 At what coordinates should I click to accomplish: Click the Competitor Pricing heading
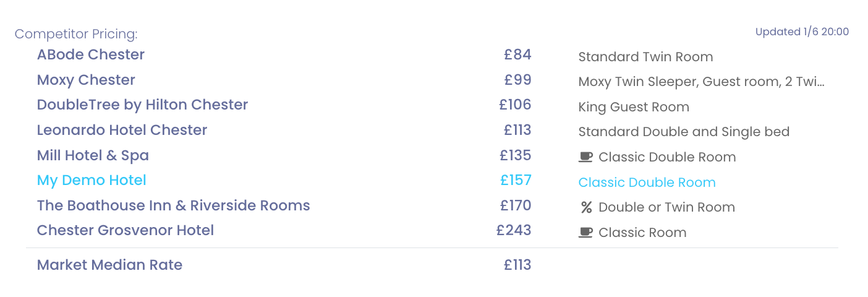[x=76, y=34]
